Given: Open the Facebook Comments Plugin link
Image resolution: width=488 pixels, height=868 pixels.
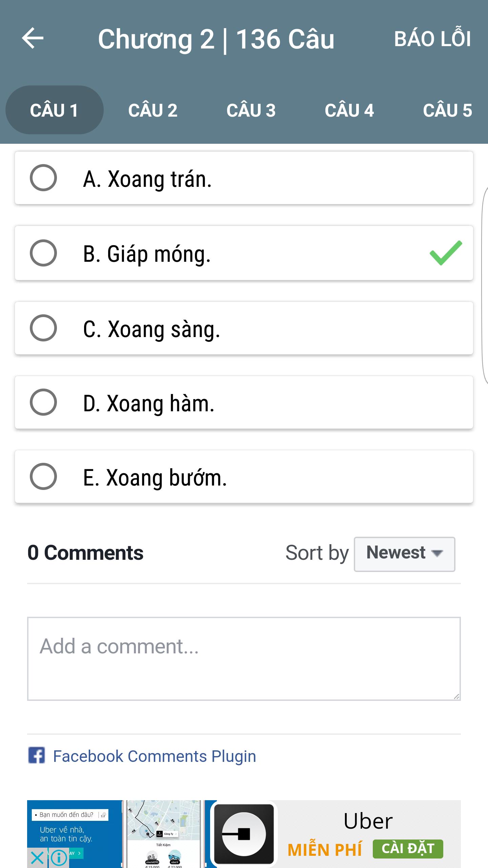Looking at the screenshot, I should pyautogui.click(x=155, y=756).
